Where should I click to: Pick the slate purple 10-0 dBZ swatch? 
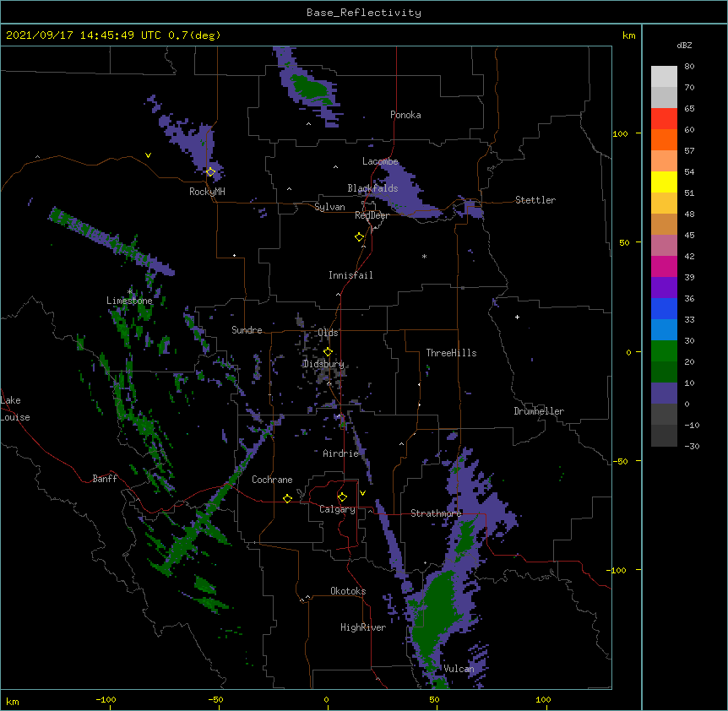tap(664, 393)
